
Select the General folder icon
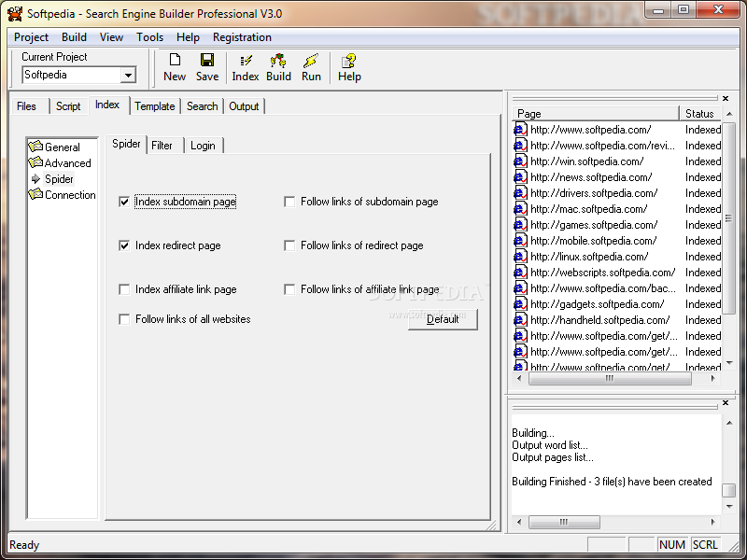click(35, 147)
